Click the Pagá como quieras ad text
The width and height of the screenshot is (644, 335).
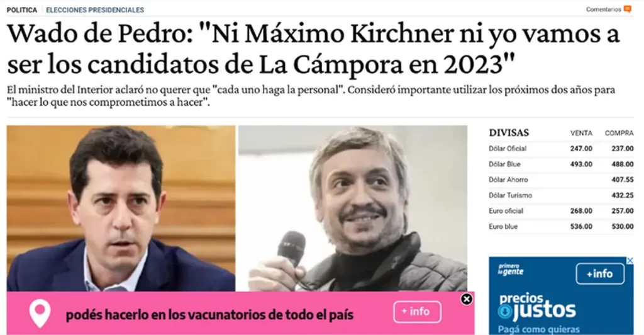coord(539,329)
